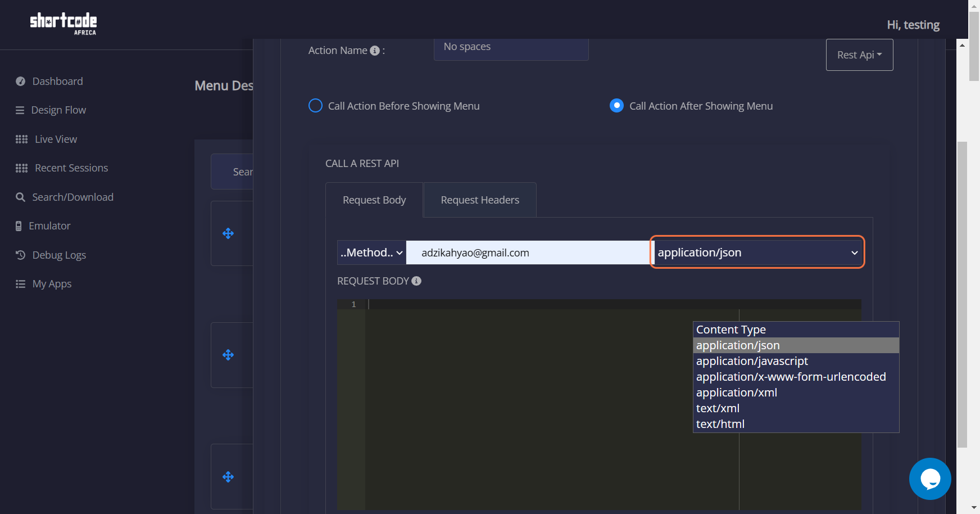Go to Dashboard page

(57, 82)
